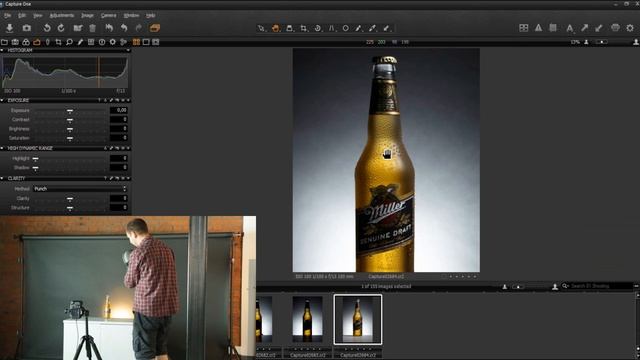640x360 pixels.
Task: Rotate image left with counterclockwise arrow icon
Action: [x=47, y=28]
